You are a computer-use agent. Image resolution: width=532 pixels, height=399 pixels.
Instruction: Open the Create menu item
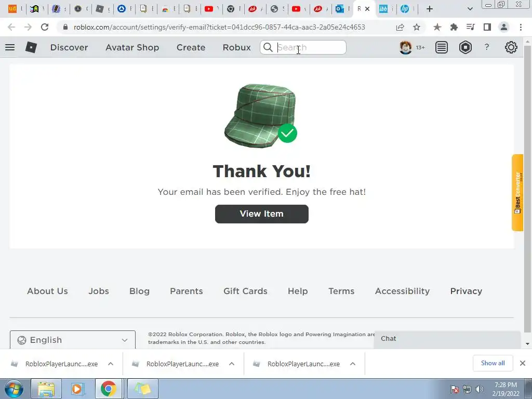pyautogui.click(x=191, y=47)
